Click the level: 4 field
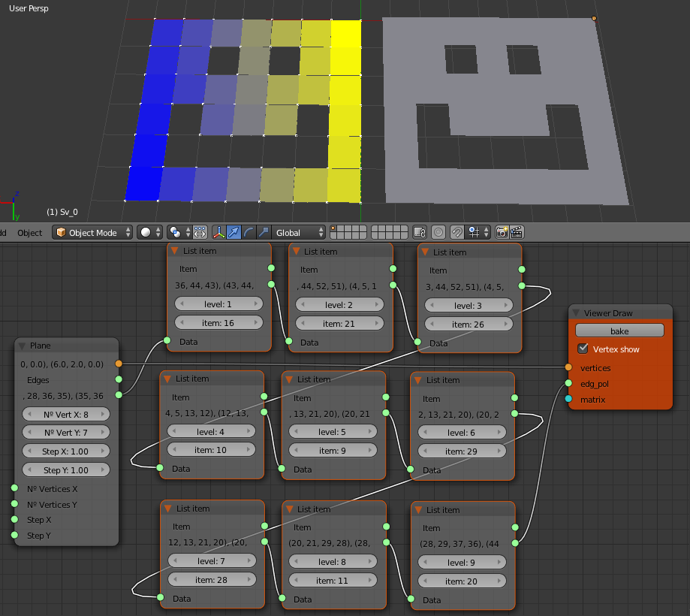The width and height of the screenshot is (690, 616). [x=211, y=432]
